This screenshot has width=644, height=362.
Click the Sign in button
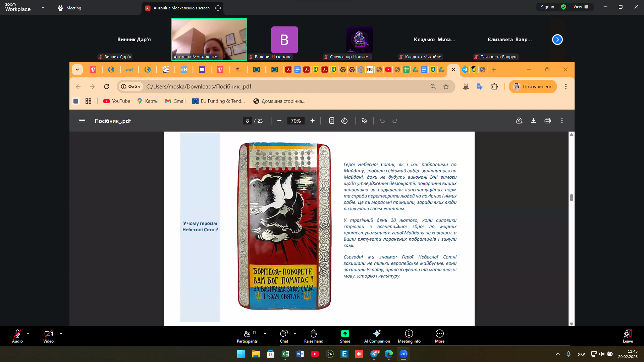(x=547, y=7)
